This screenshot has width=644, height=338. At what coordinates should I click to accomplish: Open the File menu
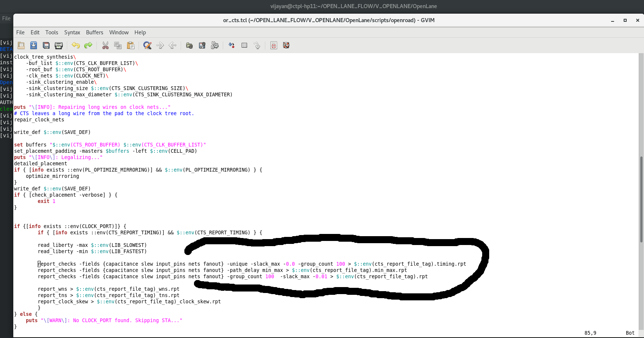(20, 32)
